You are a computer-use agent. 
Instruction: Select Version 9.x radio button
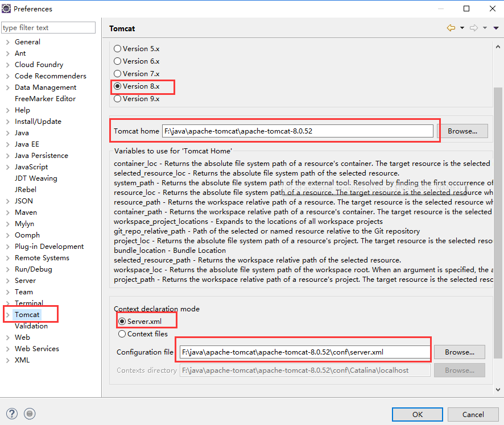(x=117, y=98)
